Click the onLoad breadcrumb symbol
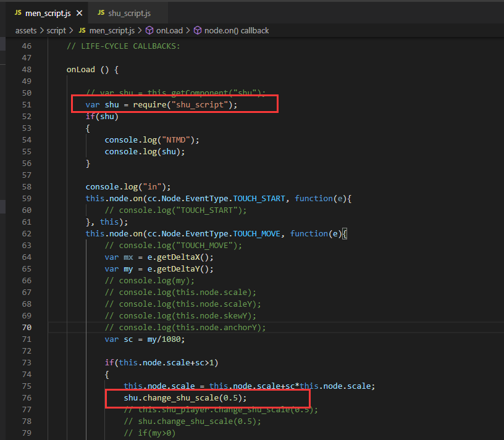504x440 pixels. click(x=169, y=30)
